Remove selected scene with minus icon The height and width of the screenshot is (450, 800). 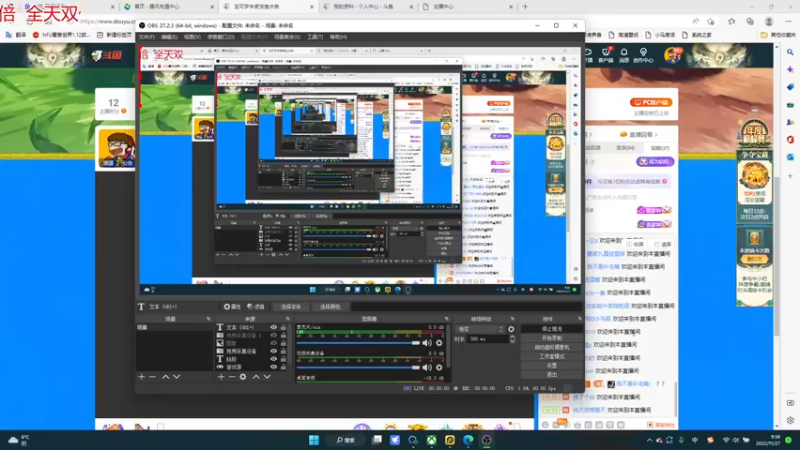pos(153,377)
